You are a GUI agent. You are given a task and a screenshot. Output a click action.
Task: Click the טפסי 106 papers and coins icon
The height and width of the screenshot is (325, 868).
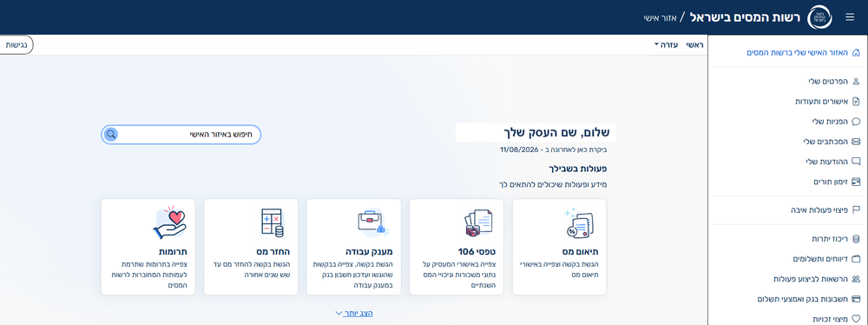coord(478,223)
